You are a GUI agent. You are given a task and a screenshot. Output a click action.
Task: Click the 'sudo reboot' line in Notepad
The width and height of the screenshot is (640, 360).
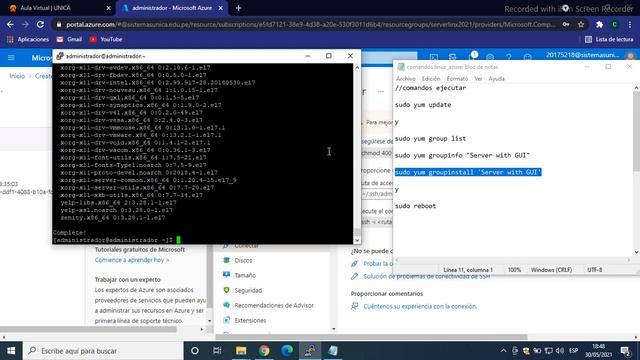416,206
